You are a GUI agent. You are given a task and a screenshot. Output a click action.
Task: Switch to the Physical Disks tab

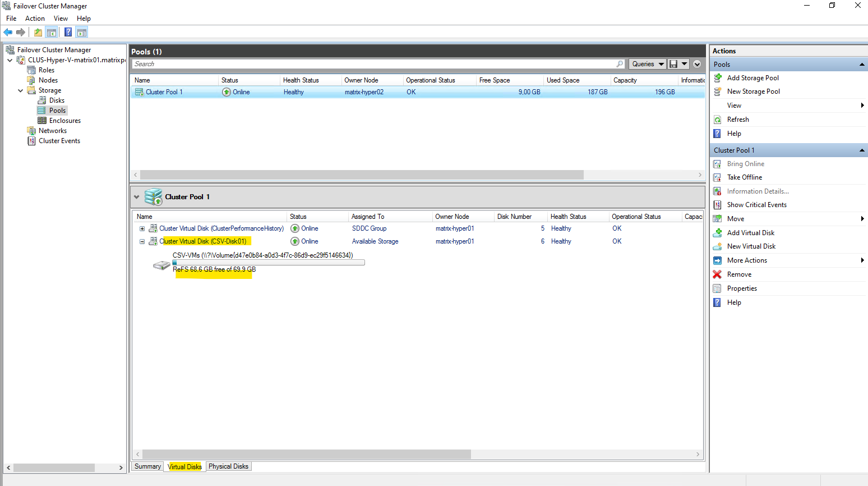pos(228,466)
